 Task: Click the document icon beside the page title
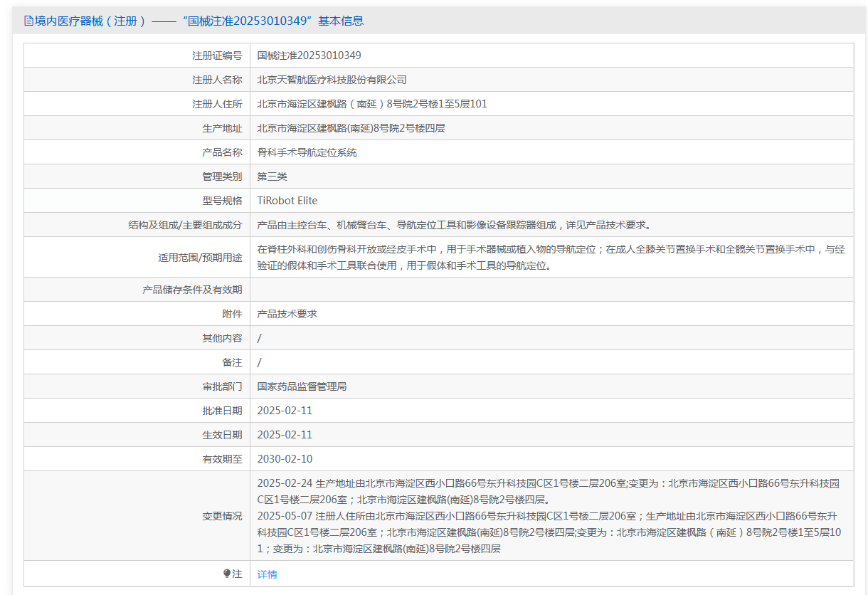coord(28,21)
